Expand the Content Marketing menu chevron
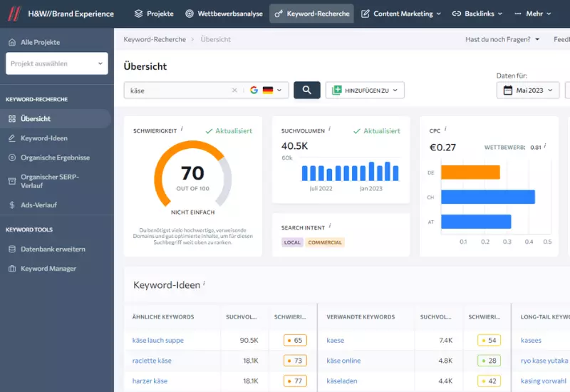The image size is (570, 392). [438, 14]
